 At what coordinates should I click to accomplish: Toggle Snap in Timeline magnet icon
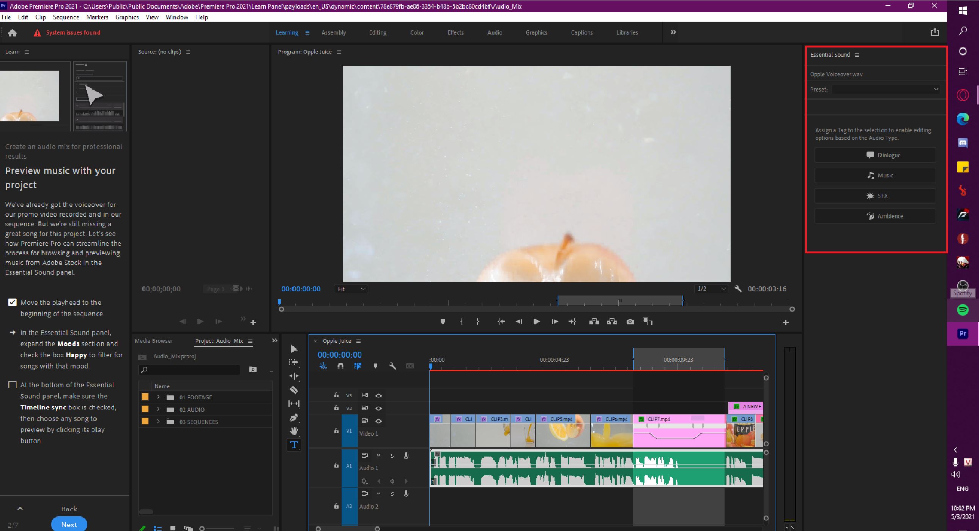coord(340,366)
